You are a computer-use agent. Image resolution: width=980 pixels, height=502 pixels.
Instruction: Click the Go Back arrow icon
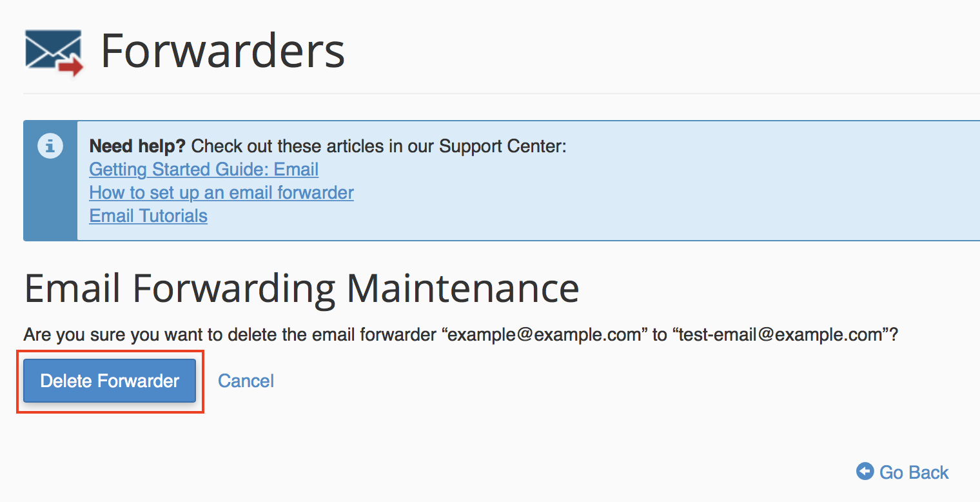(x=864, y=472)
